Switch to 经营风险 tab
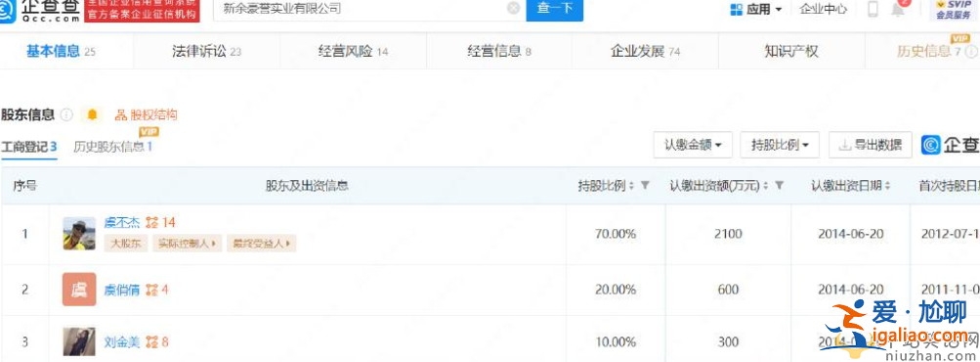The width and height of the screenshot is (980, 362). (x=353, y=51)
